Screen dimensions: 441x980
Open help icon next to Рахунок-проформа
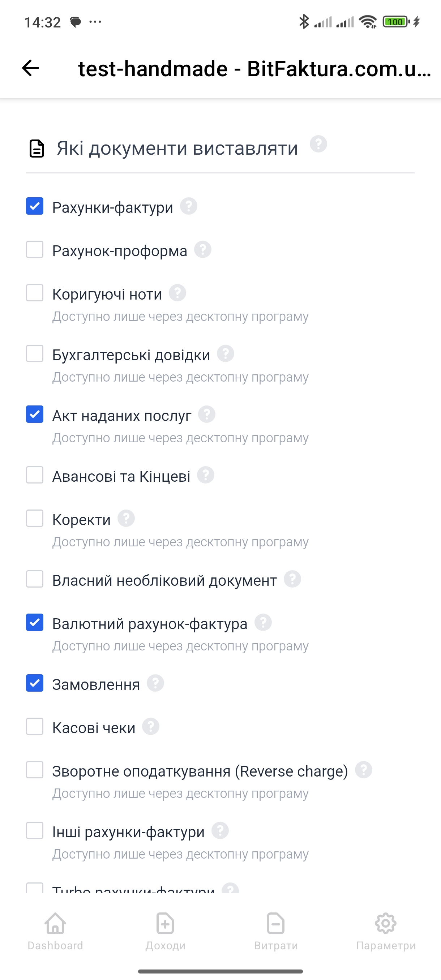click(x=202, y=250)
